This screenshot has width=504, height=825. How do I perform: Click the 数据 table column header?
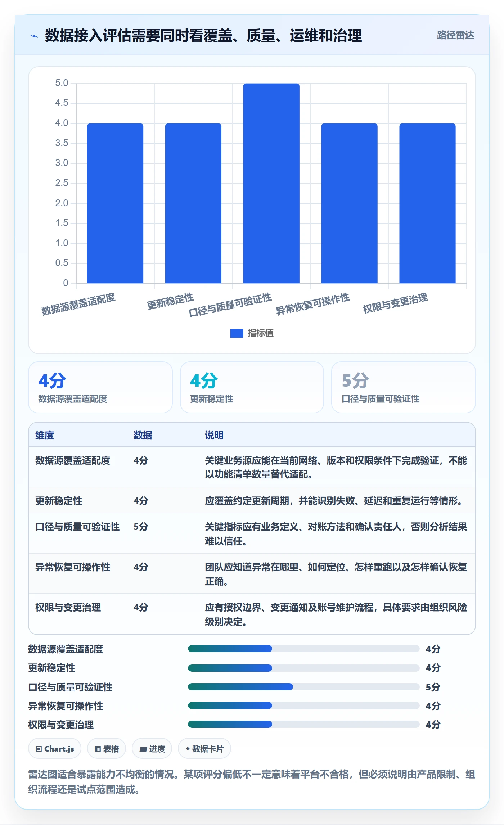[x=143, y=435]
